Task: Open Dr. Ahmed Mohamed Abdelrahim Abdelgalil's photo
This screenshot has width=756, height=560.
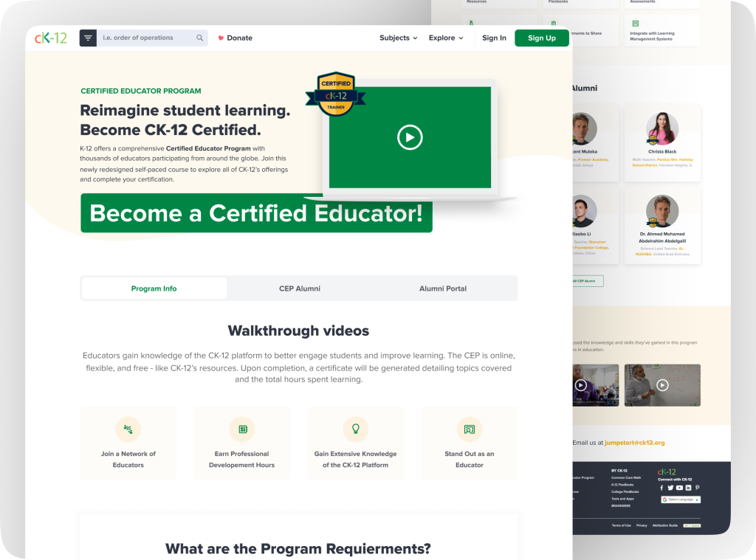Action: [662, 211]
